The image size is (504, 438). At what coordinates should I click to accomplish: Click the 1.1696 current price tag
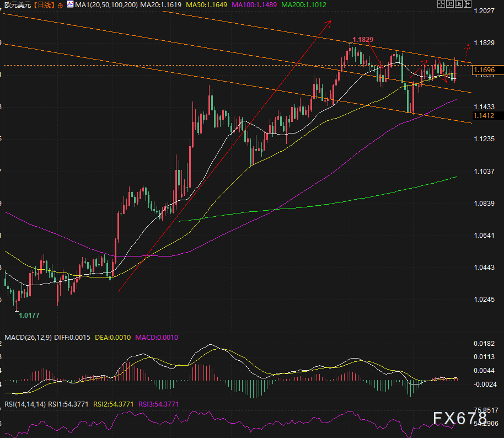[487, 70]
